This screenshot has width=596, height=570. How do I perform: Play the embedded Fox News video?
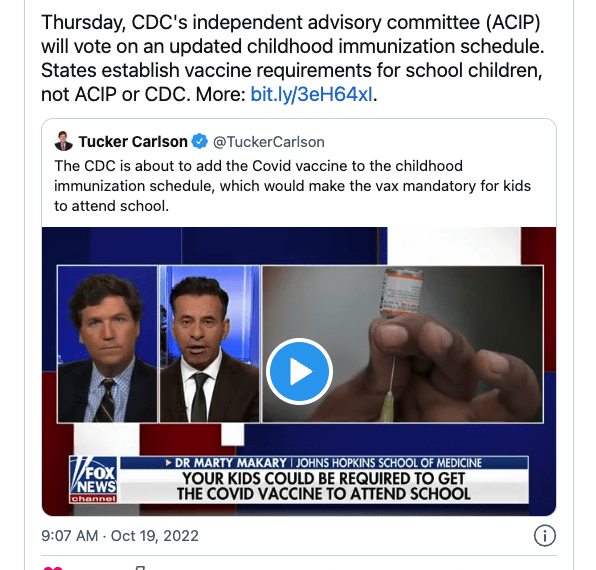[299, 371]
